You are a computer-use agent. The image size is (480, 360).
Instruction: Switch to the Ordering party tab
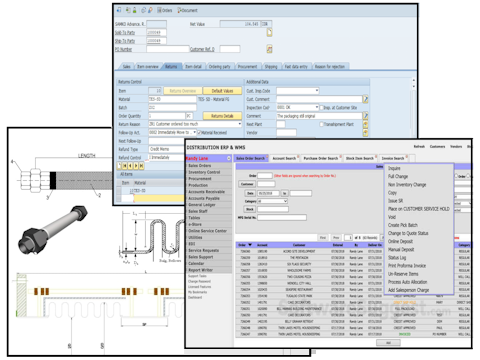(x=219, y=67)
